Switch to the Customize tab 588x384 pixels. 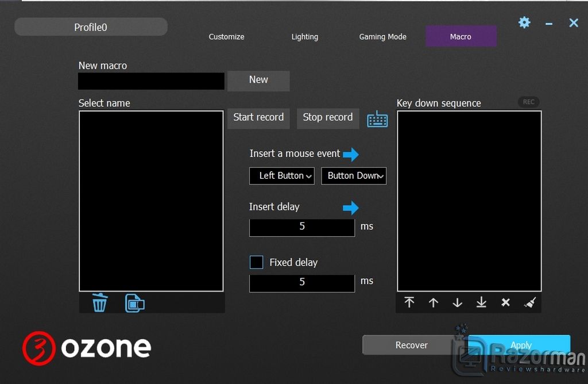click(226, 36)
